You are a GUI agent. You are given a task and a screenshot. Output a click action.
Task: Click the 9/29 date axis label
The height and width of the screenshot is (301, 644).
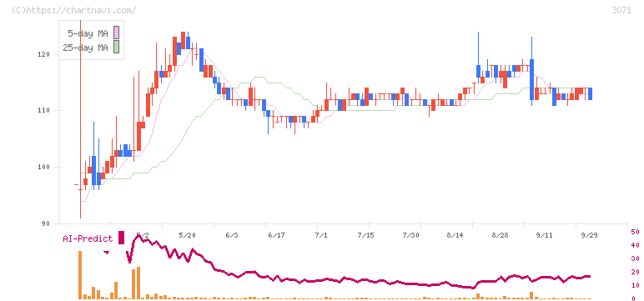click(590, 235)
